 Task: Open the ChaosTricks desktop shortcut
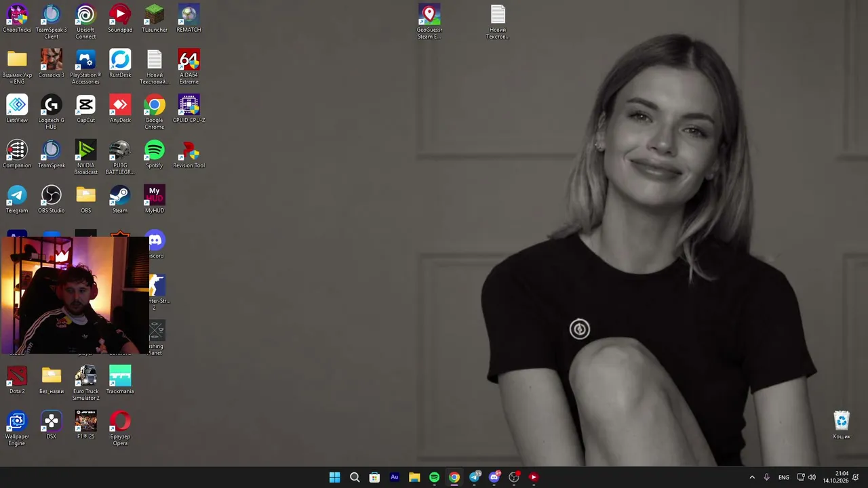[17, 19]
